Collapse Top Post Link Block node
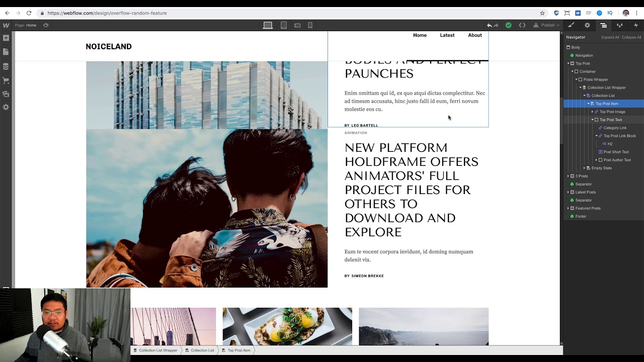The height and width of the screenshot is (362, 644). coord(596,136)
